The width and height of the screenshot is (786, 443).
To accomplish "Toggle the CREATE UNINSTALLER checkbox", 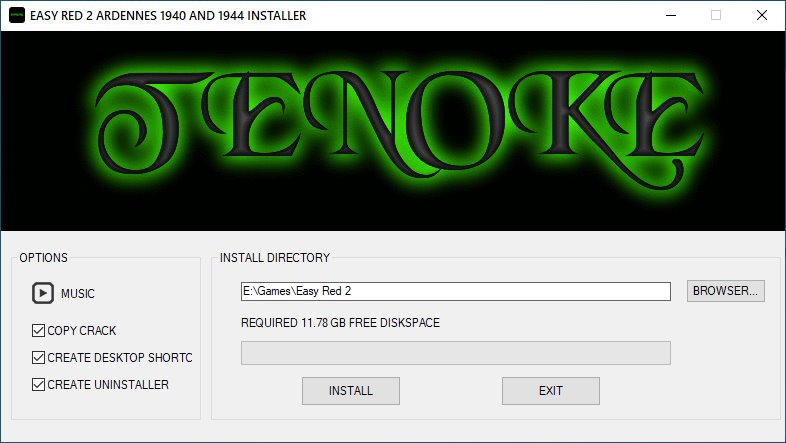I will point(39,384).
